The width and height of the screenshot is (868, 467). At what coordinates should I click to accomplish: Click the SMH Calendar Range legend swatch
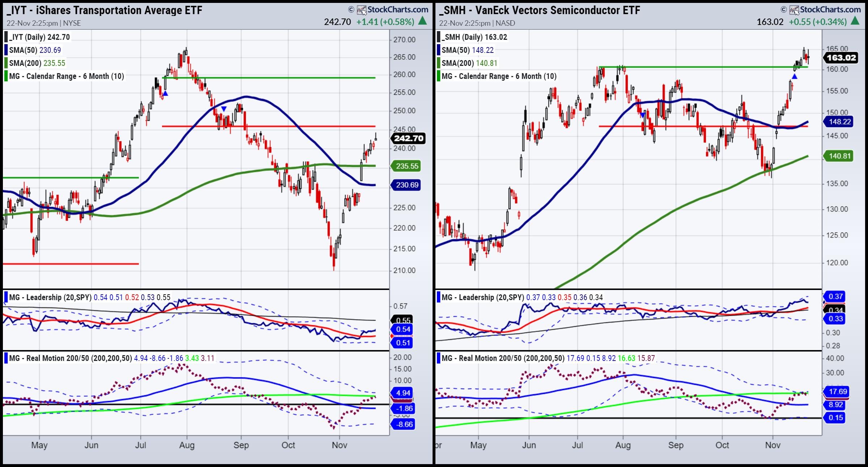439,76
